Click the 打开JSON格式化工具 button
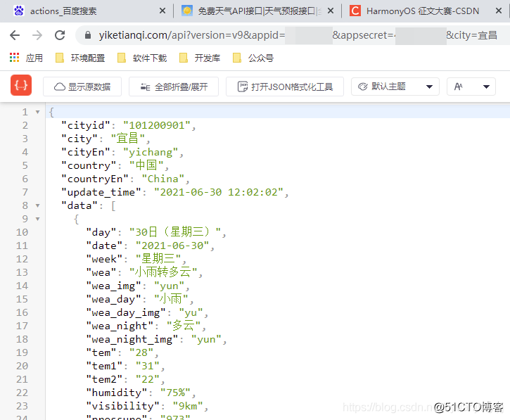Screen dimensions: 510x420 tap(285, 87)
